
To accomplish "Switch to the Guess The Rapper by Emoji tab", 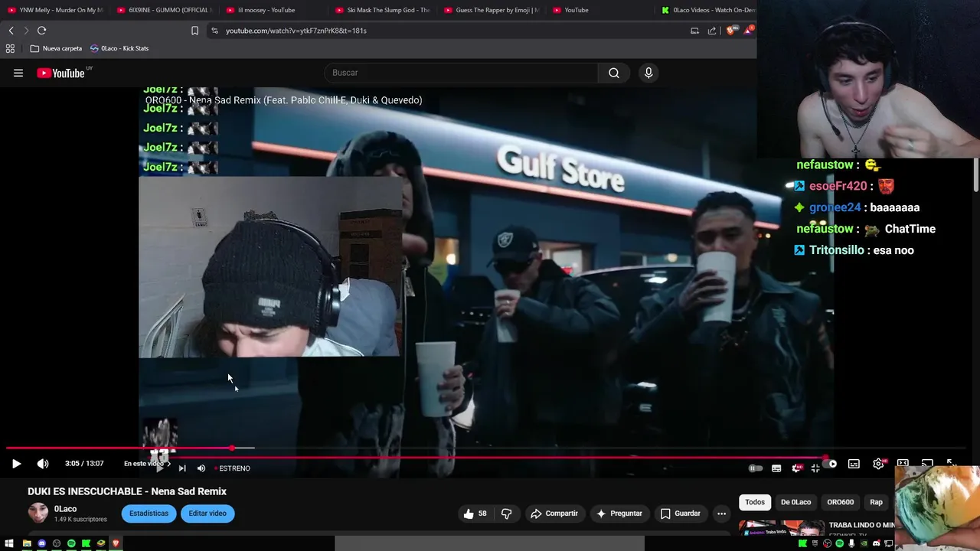I will pyautogui.click(x=492, y=10).
